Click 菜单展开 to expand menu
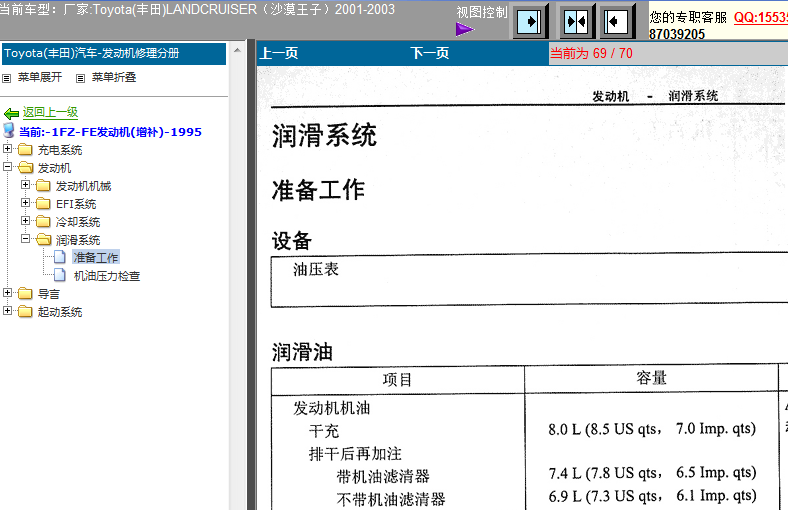Viewport: 788px width, 510px height. (40, 77)
